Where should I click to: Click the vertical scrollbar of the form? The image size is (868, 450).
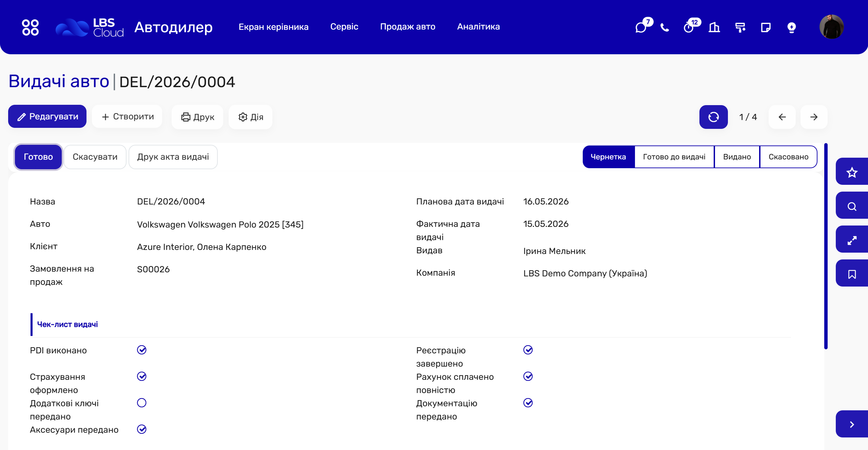pyautogui.click(x=826, y=246)
